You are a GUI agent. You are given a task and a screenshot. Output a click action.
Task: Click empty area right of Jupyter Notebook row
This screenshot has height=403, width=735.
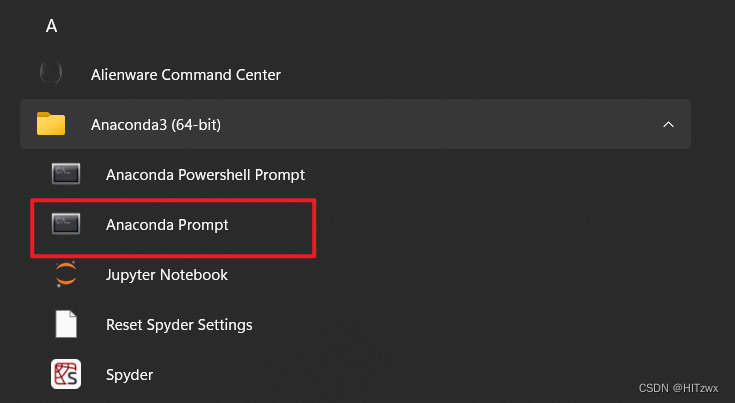tap(469, 275)
